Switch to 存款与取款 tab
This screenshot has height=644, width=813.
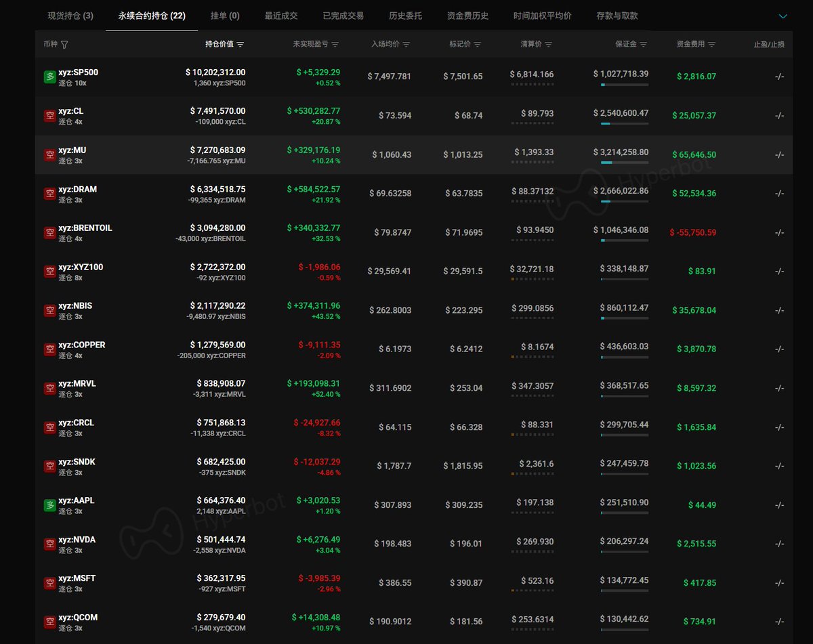617,16
